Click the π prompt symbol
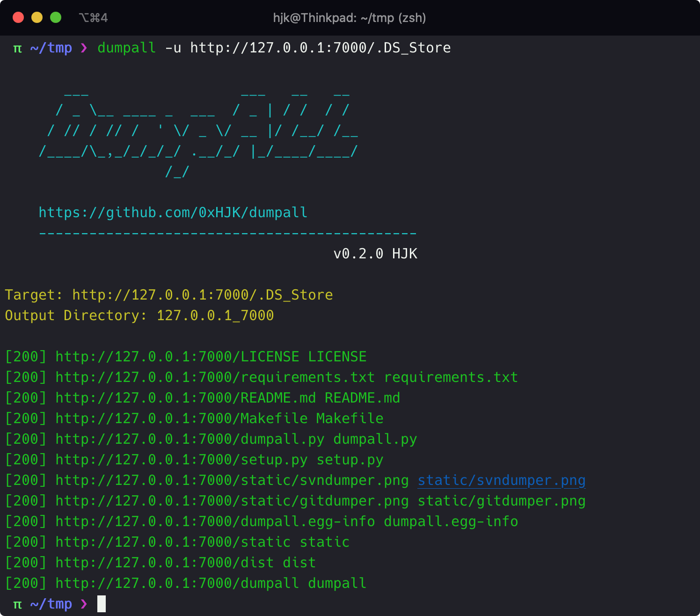 click(17, 48)
